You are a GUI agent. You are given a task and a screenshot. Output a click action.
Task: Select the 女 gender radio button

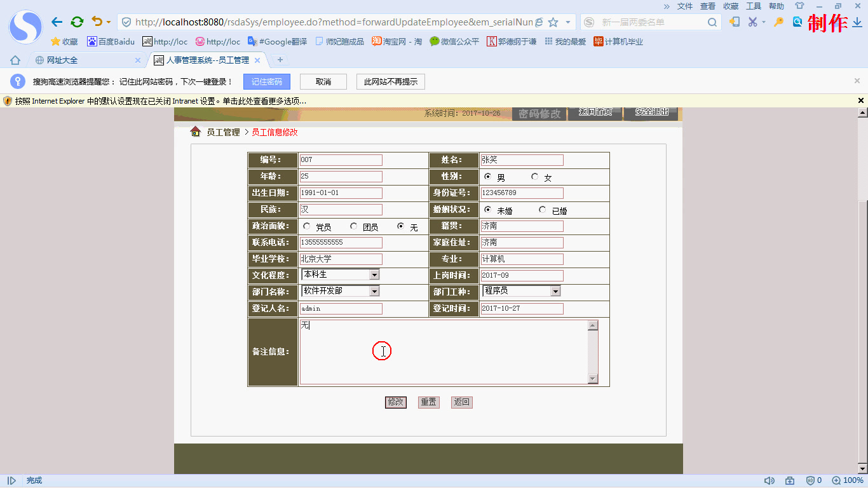[x=533, y=177]
